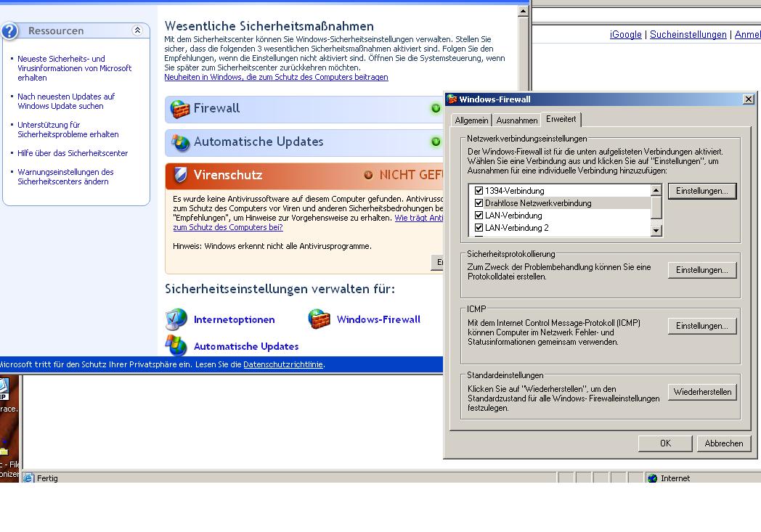Expand the Automatische Updates section header
761x532 pixels.
tap(304, 142)
